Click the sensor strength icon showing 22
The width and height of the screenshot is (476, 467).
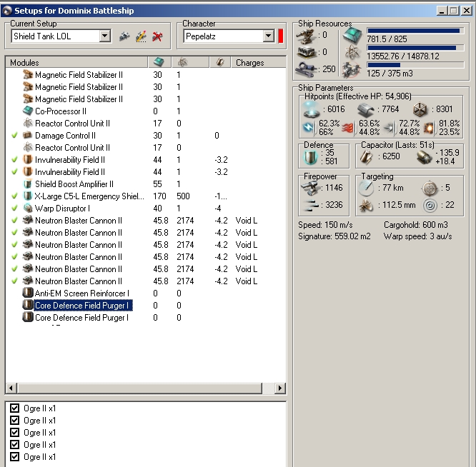click(430, 206)
